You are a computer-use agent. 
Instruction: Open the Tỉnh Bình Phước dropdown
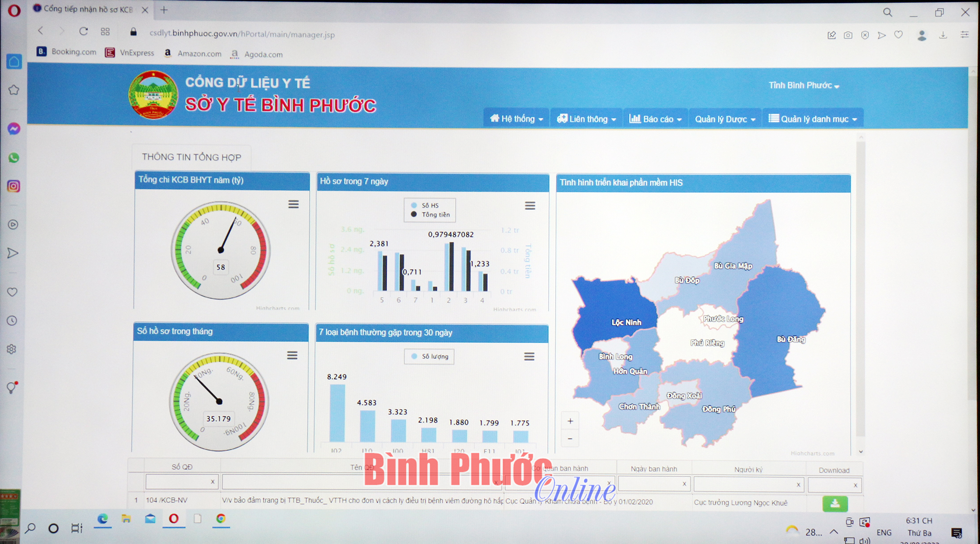point(804,85)
